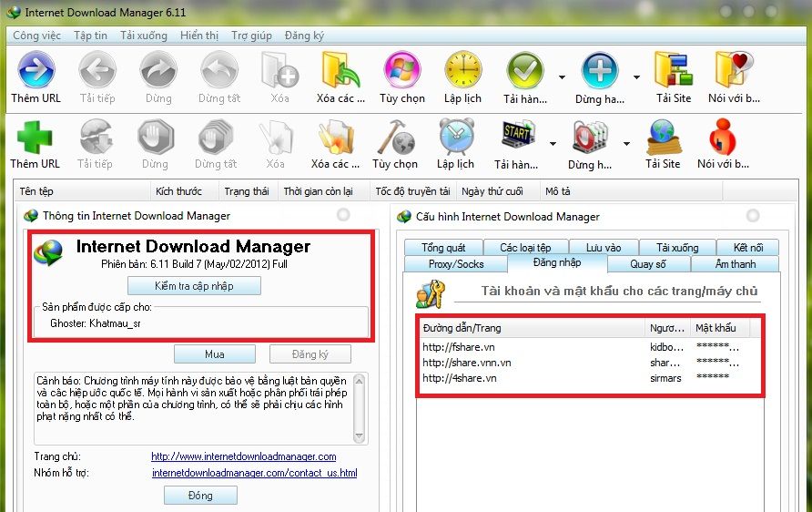Click scrollbar up arrow in the warning text box

click(359, 381)
